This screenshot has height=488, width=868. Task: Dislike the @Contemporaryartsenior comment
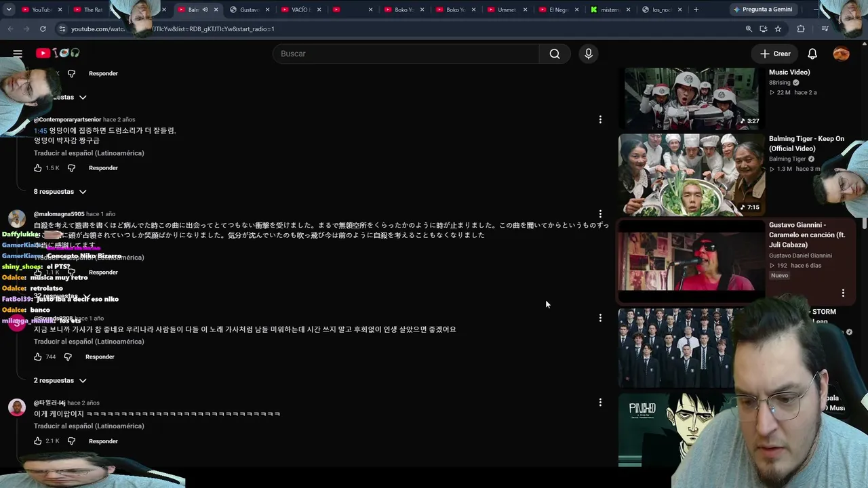click(x=71, y=167)
